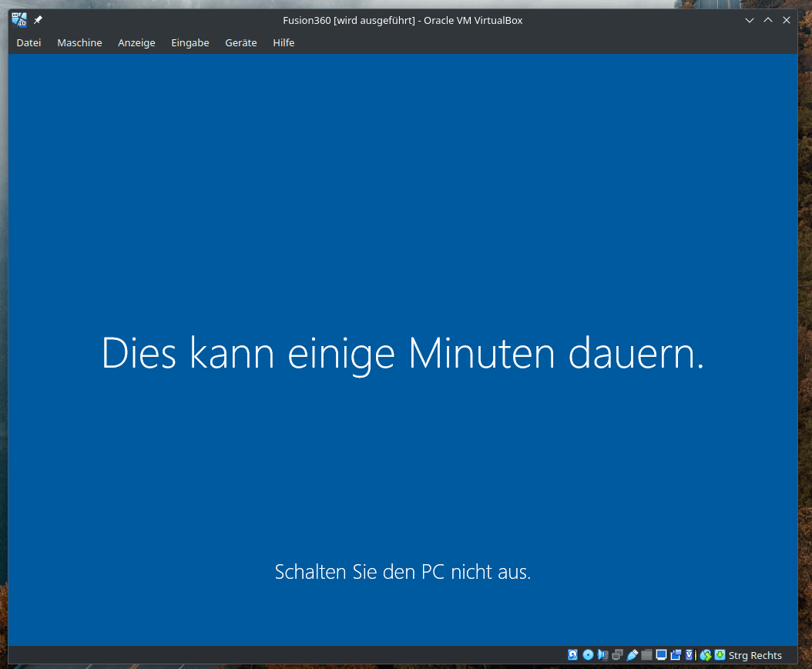Close the Fusion360 VirtualBox window
Screen dimensions: 812x669
[786, 20]
